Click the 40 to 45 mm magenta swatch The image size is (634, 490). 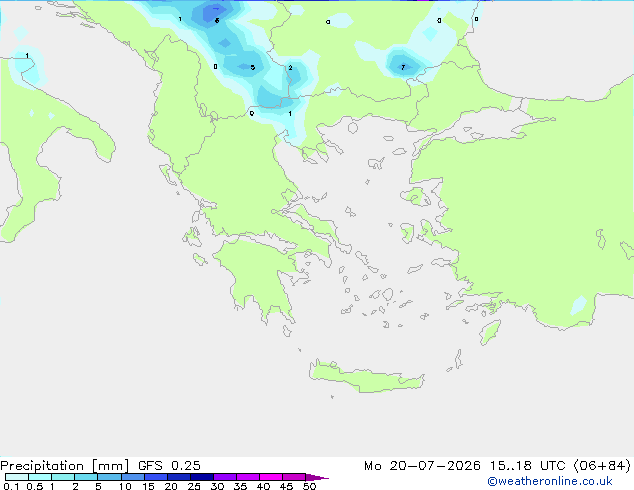tap(271, 477)
